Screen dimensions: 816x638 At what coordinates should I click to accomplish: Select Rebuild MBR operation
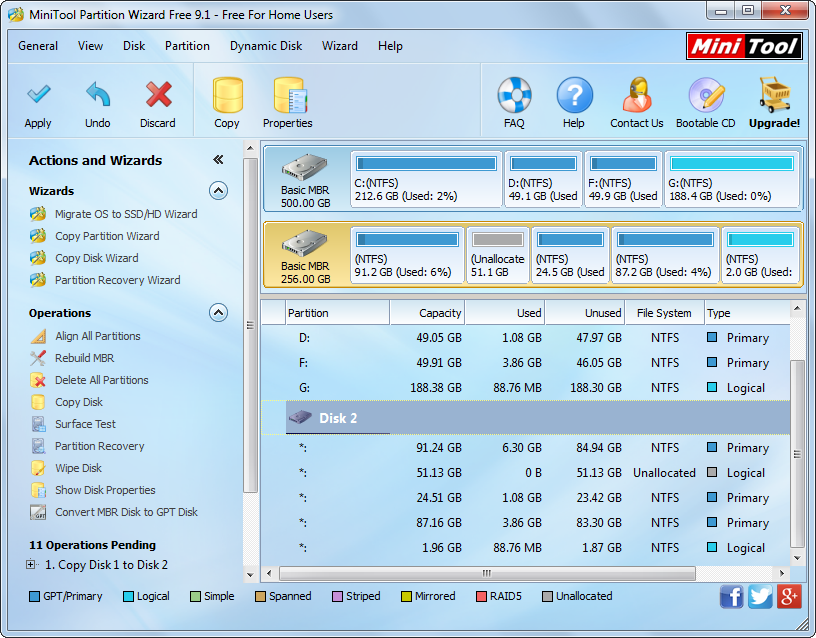pyautogui.click(x=84, y=358)
